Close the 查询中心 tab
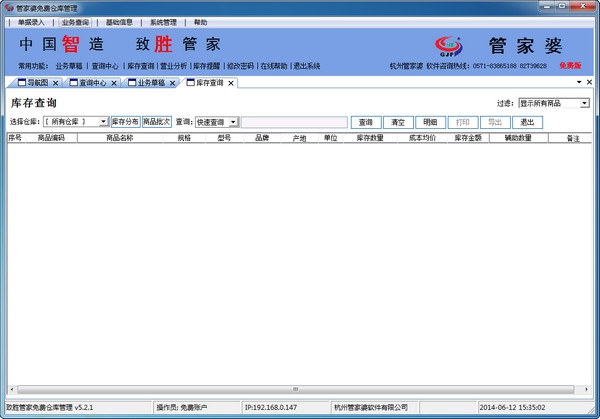This screenshot has width=600, height=419. point(114,83)
